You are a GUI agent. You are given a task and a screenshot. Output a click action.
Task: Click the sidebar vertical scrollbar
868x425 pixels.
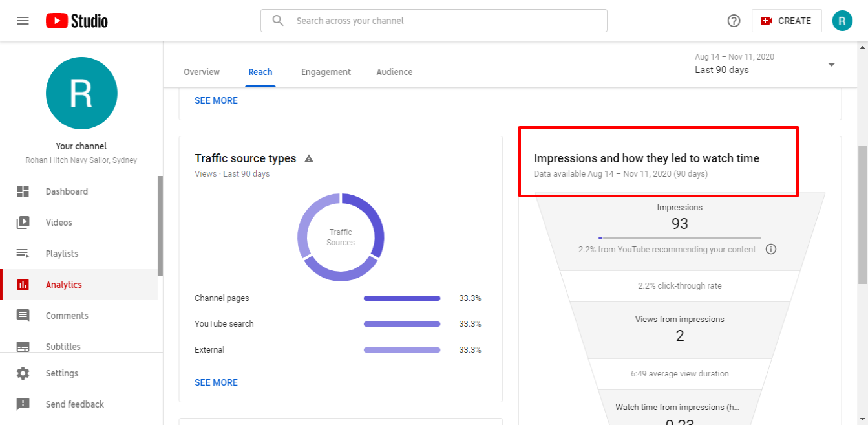160,226
